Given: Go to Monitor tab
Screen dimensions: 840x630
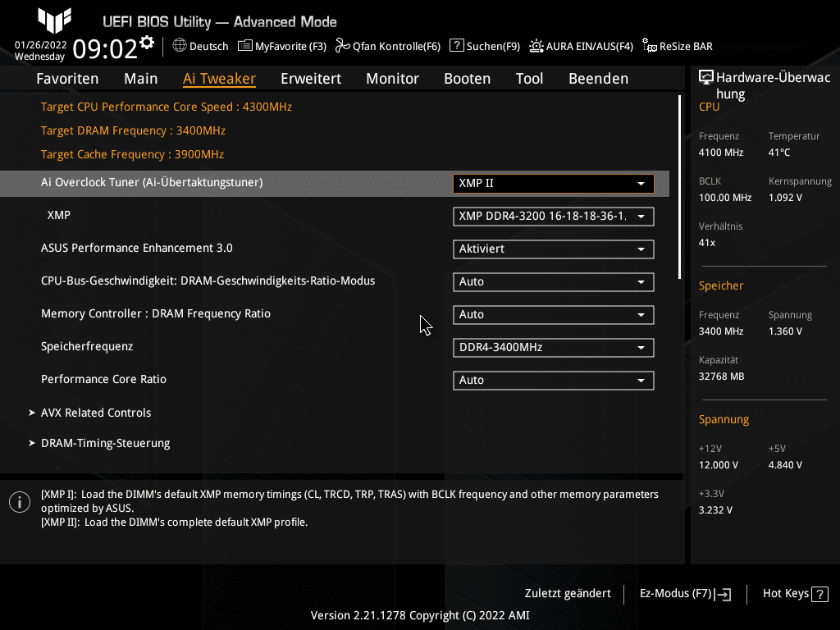Looking at the screenshot, I should click(x=393, y=78).
